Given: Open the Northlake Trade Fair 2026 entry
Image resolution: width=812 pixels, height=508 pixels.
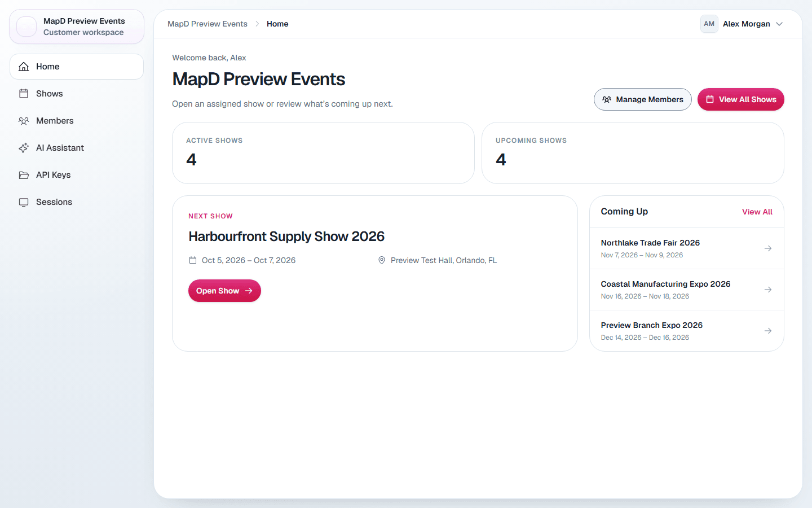Looking at the screenshot, I should 687,248.
